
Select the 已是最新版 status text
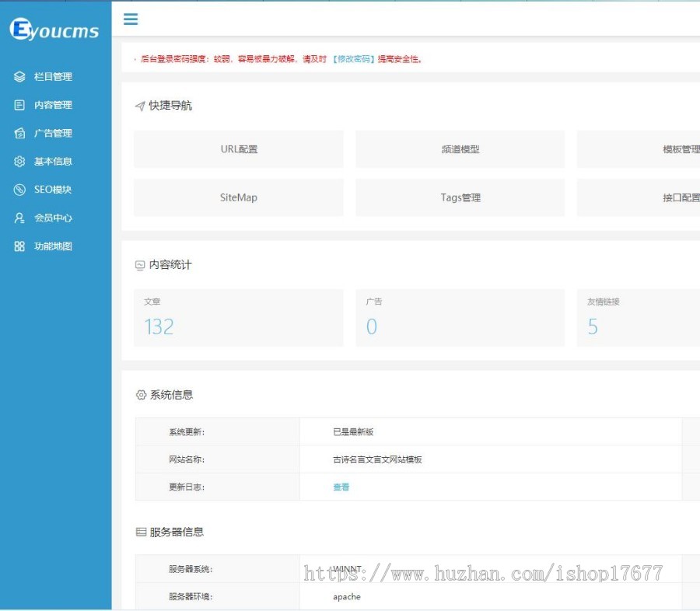pyautogui.click(x=353, y=432)
